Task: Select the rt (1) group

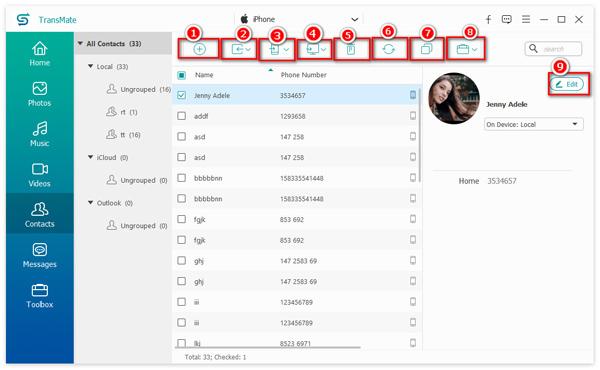Action: (x=121, y=112)
